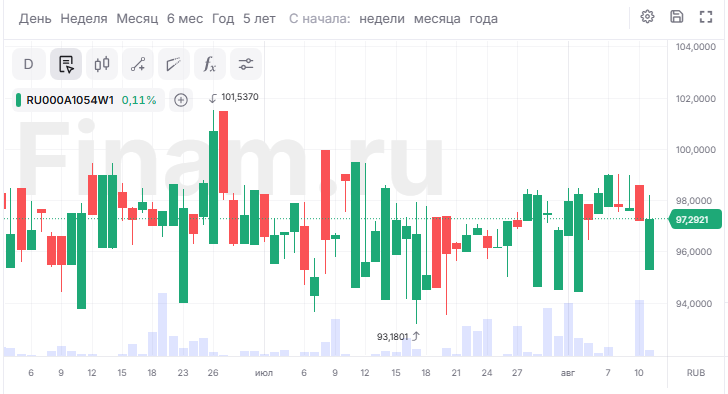
Task: Show data since start of недели
Action: pyautogui.click(x=382, y=19)
